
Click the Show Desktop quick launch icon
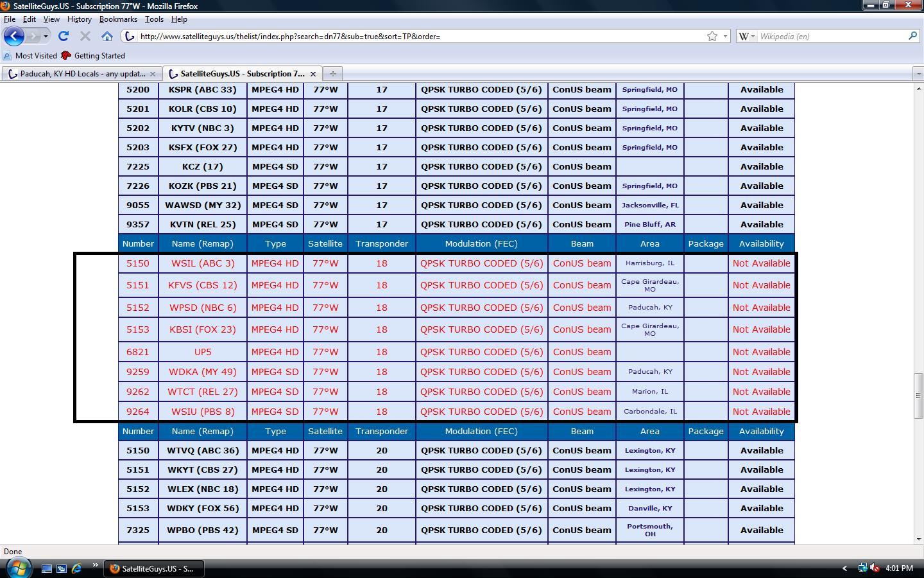(47, 568)
